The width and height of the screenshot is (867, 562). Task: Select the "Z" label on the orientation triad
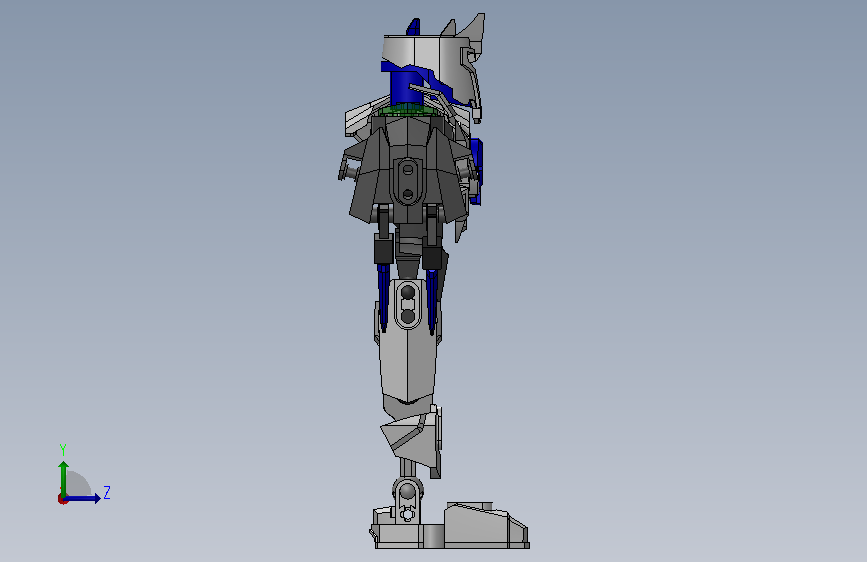pos(107,492)
